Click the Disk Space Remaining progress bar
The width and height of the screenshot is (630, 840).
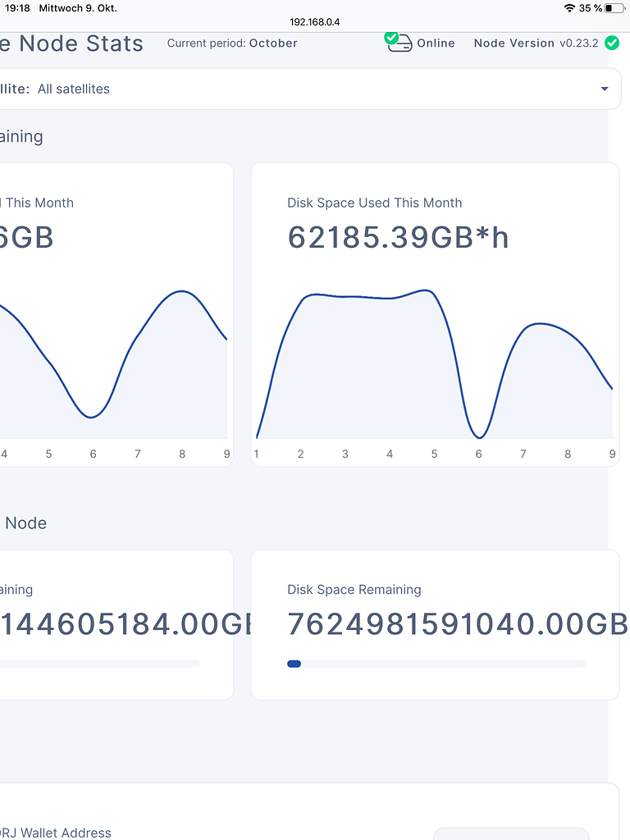(436, 664)
